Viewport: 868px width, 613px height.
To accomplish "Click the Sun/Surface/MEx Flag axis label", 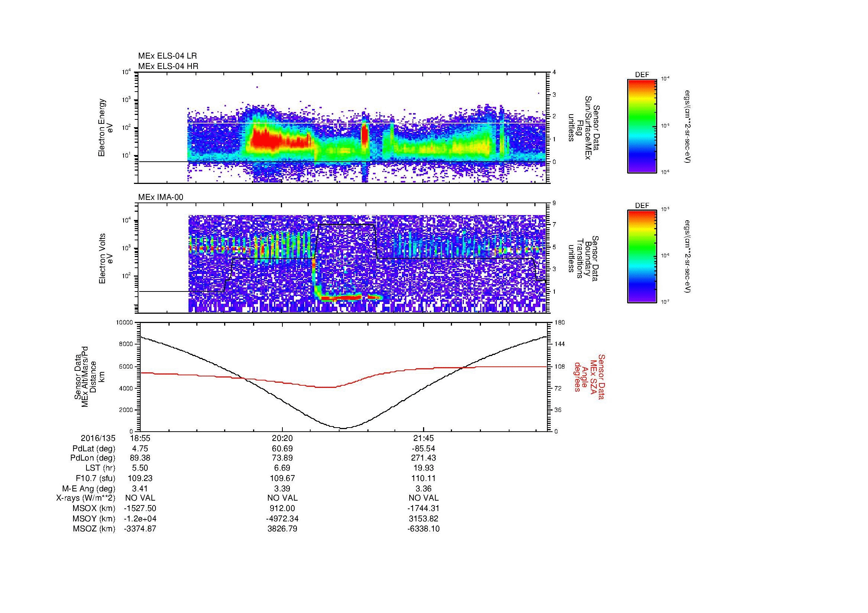I will [584, 128].
